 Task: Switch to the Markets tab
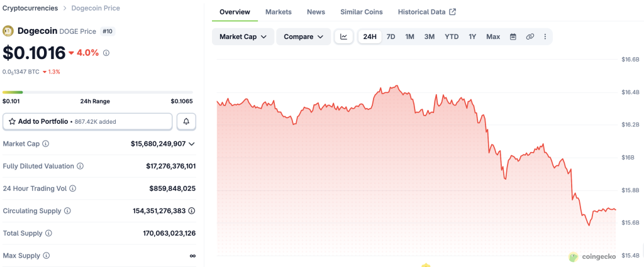point(279,12)
